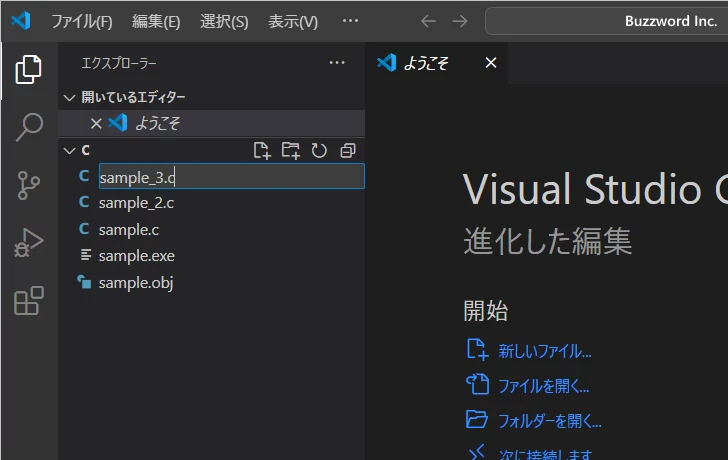Open the Extensions view
Image resolution: width=728 pixels, height=460 pixels.
[x=29, y=301]
